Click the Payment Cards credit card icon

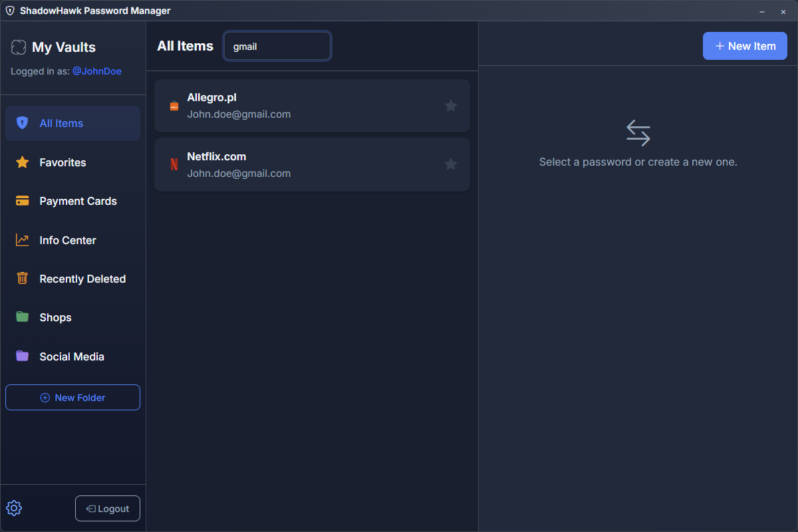point(22,201)
